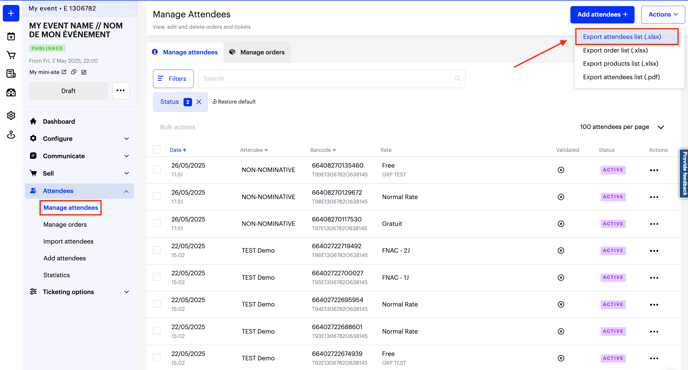The image size is (688, 370).
Task: Click validated icon for FNAC - 1J row
Action: 561,277
